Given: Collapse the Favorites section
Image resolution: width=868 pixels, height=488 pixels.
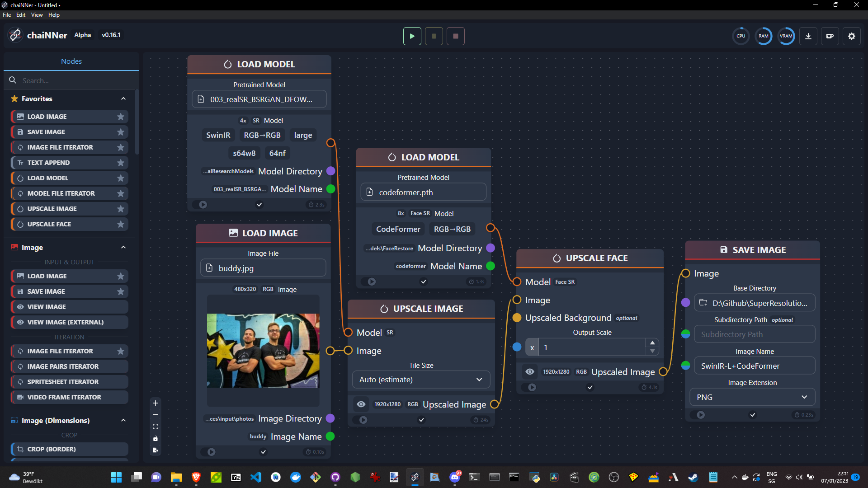Looking at the screenshot, I should coord(123,99).
